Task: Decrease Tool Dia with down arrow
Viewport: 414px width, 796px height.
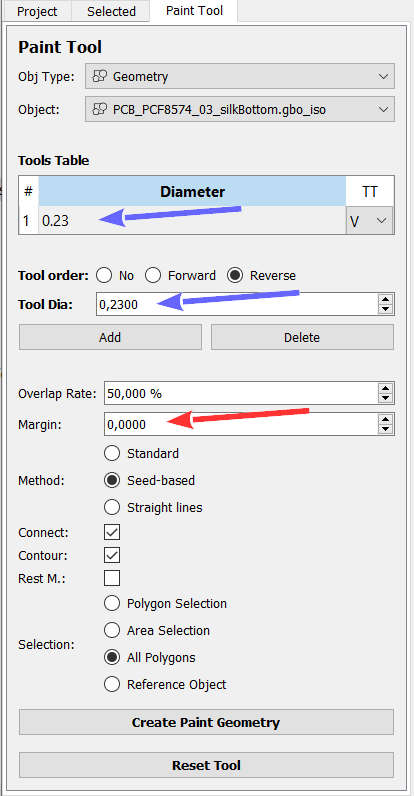Action: [x=386, y=308]
